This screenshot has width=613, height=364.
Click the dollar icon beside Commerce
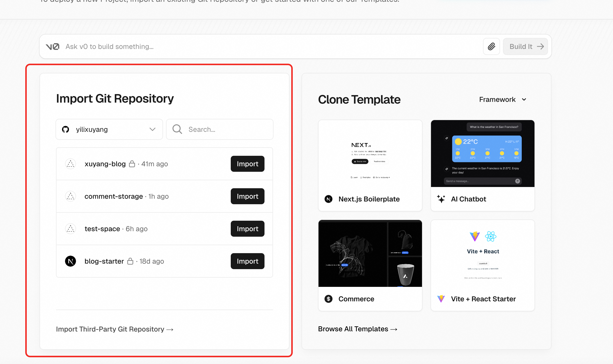(x=328, y=299)
